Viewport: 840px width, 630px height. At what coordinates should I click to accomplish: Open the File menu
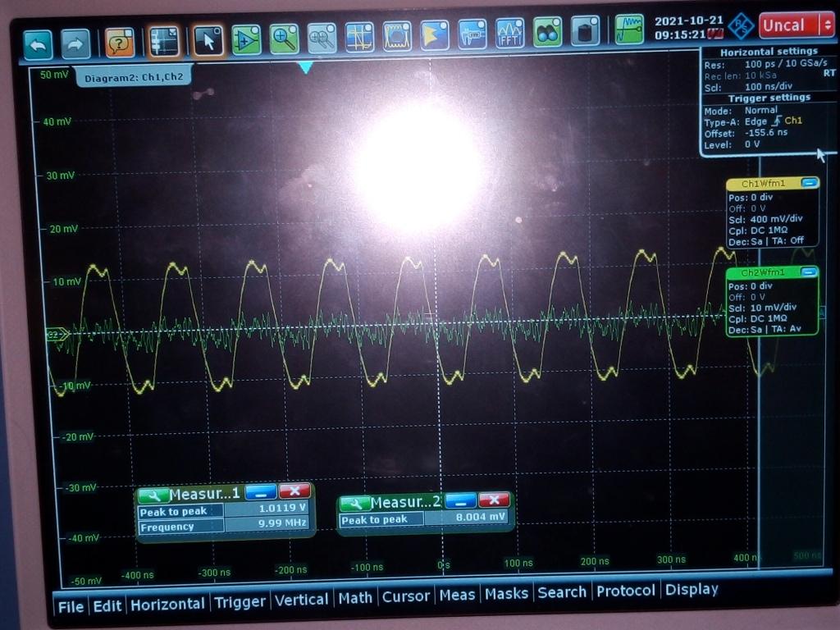pos(71,607)
